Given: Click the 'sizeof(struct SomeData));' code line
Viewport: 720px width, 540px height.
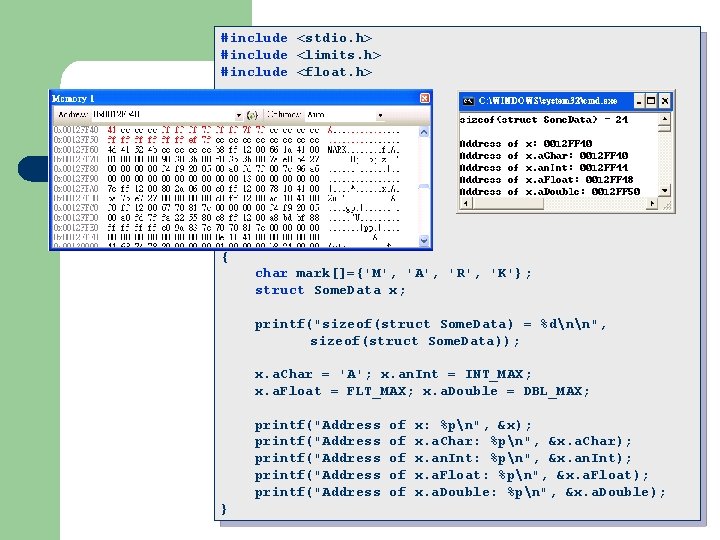Looking at the screenshot, I should (x=415, y=341).
